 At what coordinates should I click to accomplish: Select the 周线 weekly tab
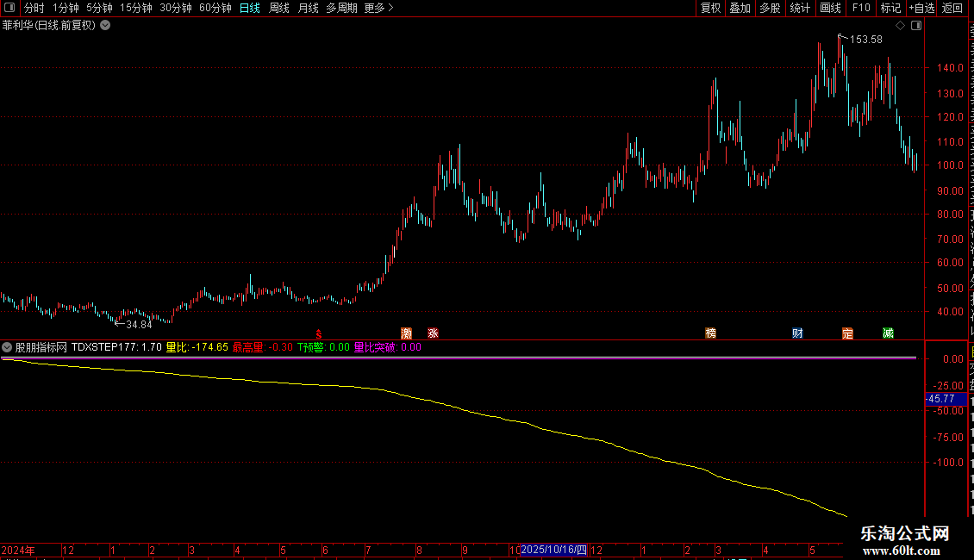[x=279, y=8]
